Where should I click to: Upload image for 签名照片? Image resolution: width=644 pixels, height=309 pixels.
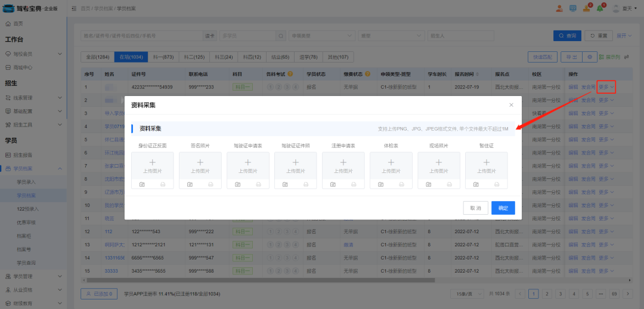tap(200, 166)
